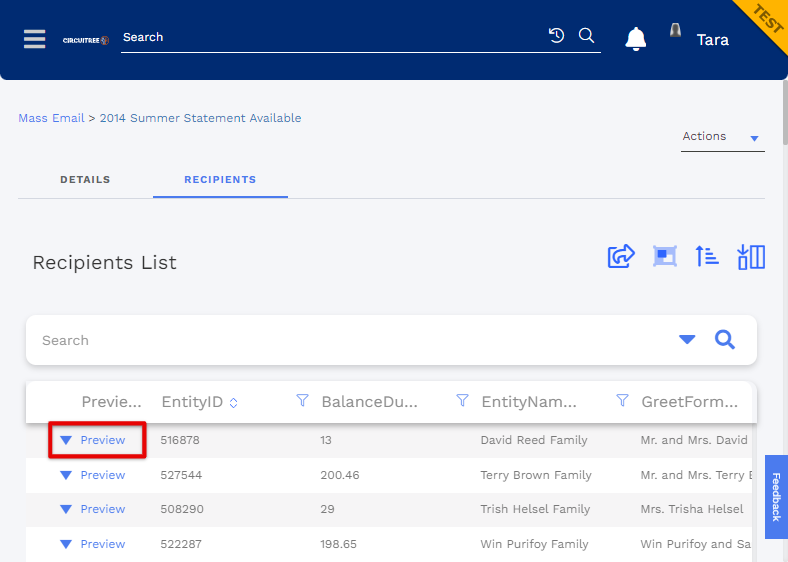Click the Mrs. Trisha Helsel greeting cell

click(692, 509)
